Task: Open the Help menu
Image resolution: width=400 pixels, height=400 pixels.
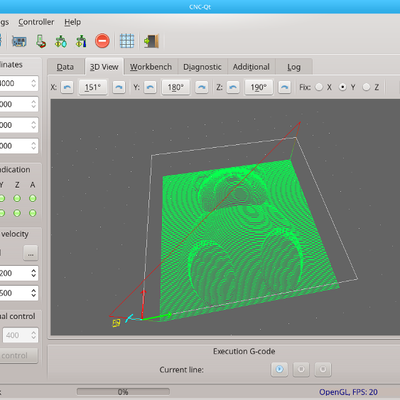Action: coord(73,22)
